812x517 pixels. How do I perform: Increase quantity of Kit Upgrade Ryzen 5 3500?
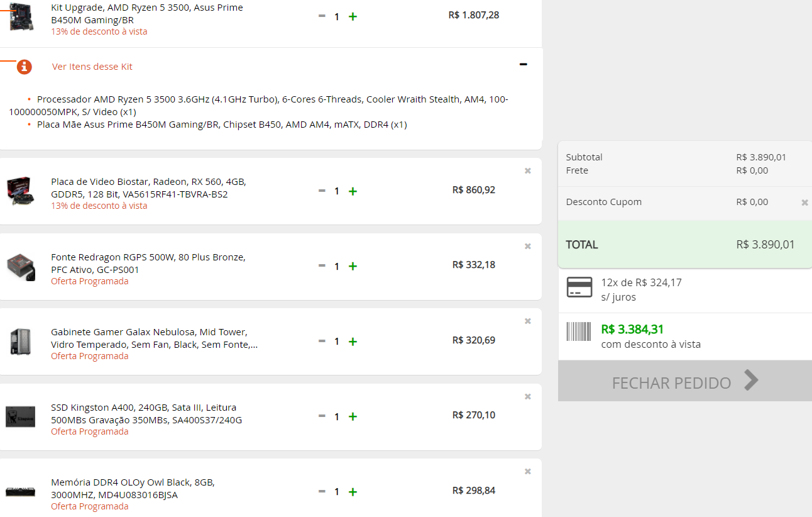pyautogui.click(x=353, y=16)
